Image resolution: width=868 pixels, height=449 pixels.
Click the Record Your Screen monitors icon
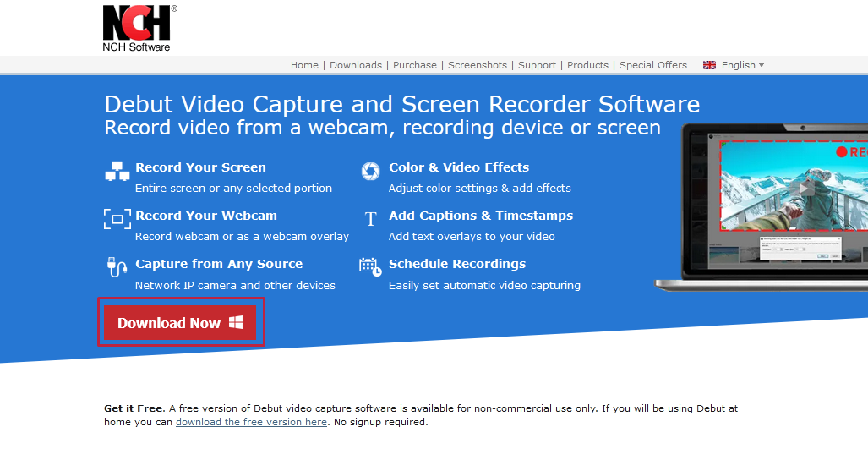(117, 172)
